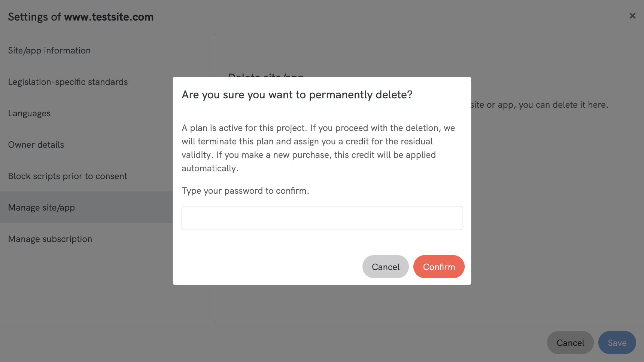This screenshot has width=644, height=362.
Task: Click the Save button in the footer
Action: 617,343
